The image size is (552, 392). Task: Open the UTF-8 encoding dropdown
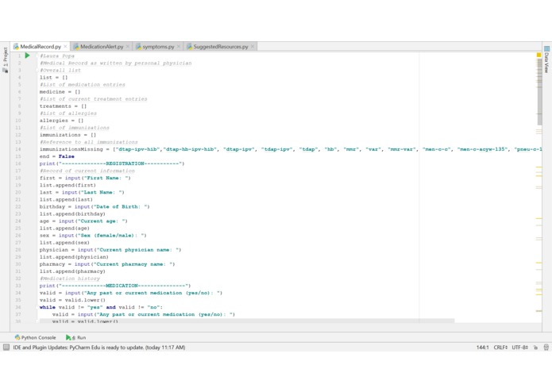[x=519, y=348]
